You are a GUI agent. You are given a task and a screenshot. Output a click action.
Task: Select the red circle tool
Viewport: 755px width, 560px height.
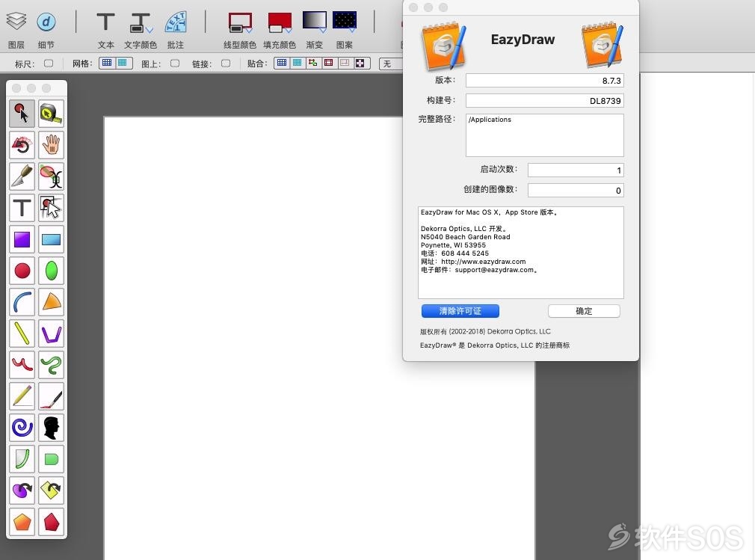[x=22, y=271]
